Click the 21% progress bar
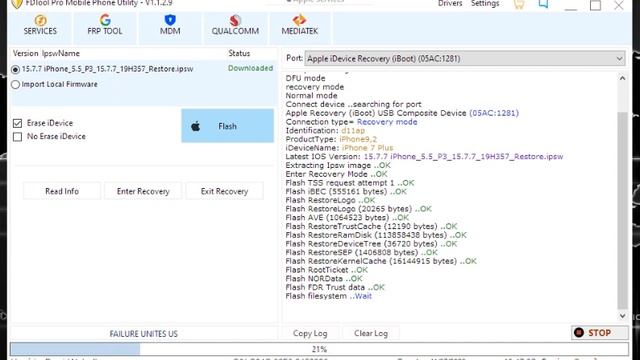The image size is (640, 360). coord(319,349)
